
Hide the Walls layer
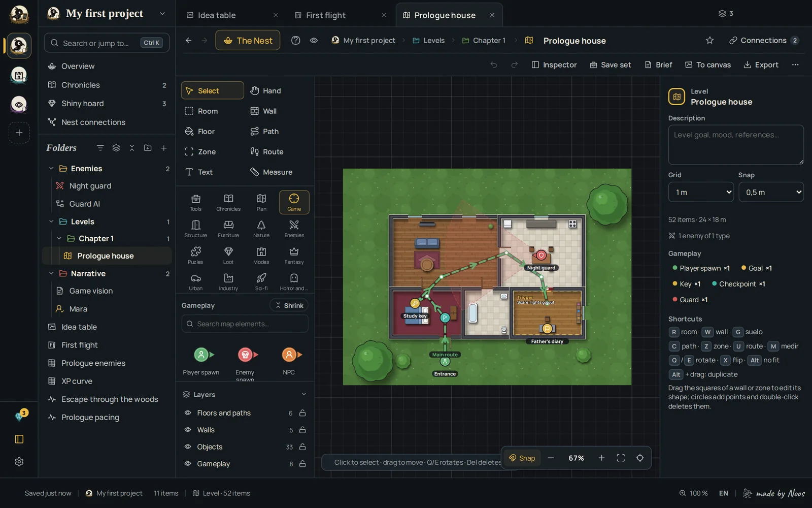pos(188,430)
